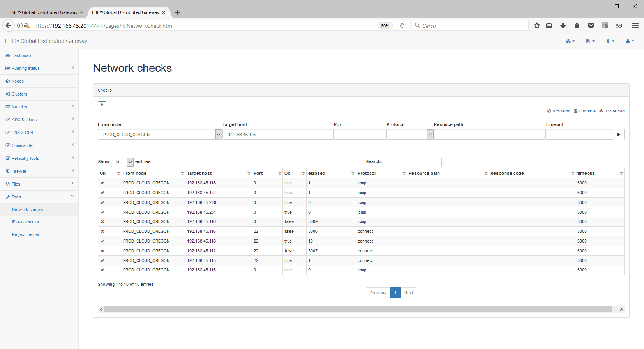Open the browser home page icon
The image size is (644, 349).
pyautogui.click(x=577, y=26)
